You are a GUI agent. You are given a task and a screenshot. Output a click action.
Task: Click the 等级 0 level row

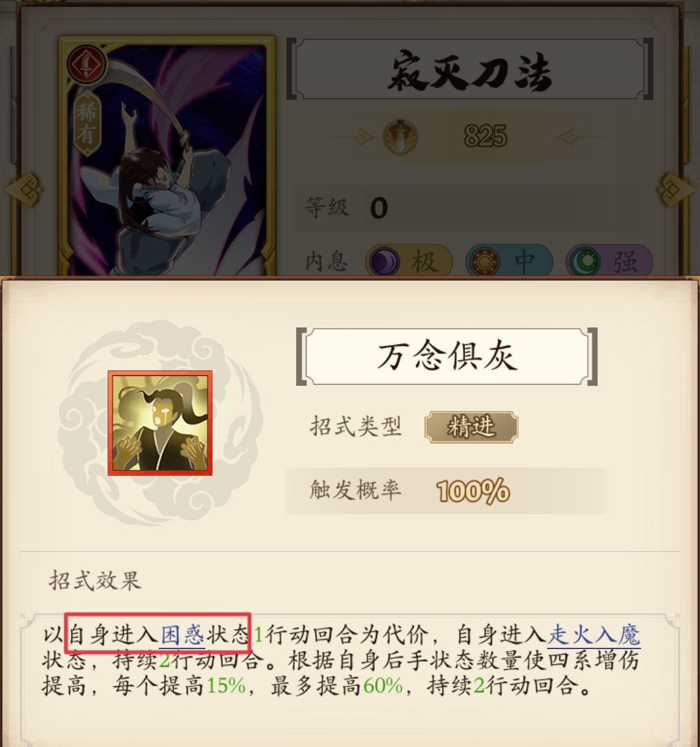(x=451, y=207)
